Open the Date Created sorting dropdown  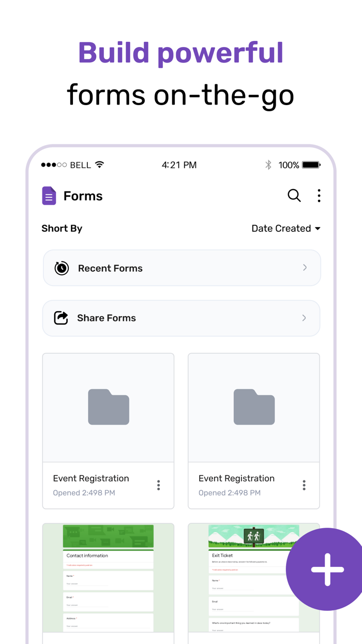pyautogui.click(x=286, y=228)
